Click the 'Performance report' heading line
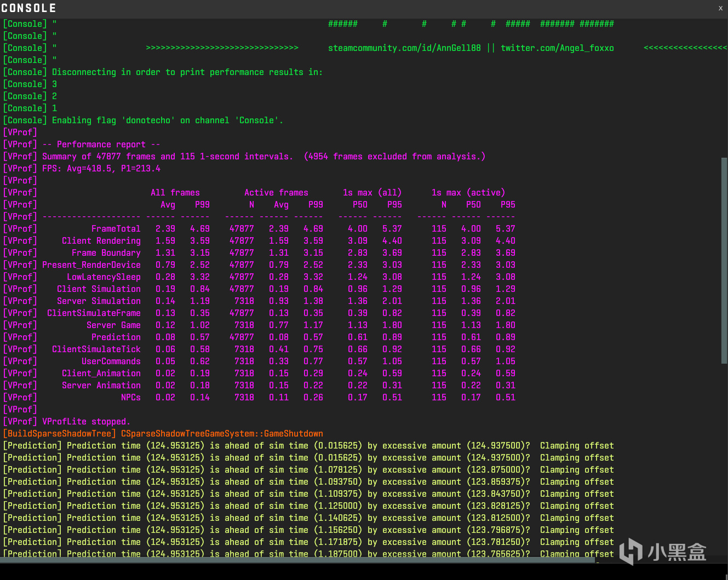728x580 pixels. [x=101, y=145]
